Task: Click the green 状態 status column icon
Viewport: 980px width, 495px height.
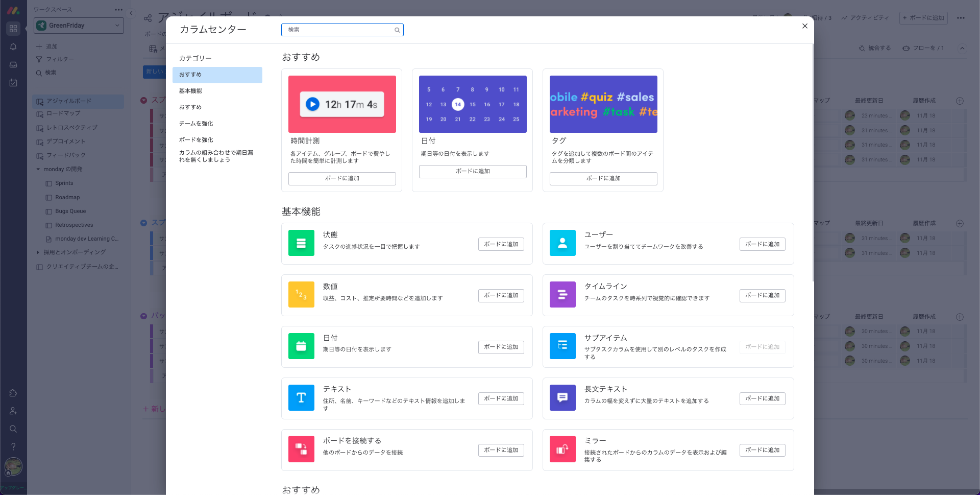Action: pos(301,243)
